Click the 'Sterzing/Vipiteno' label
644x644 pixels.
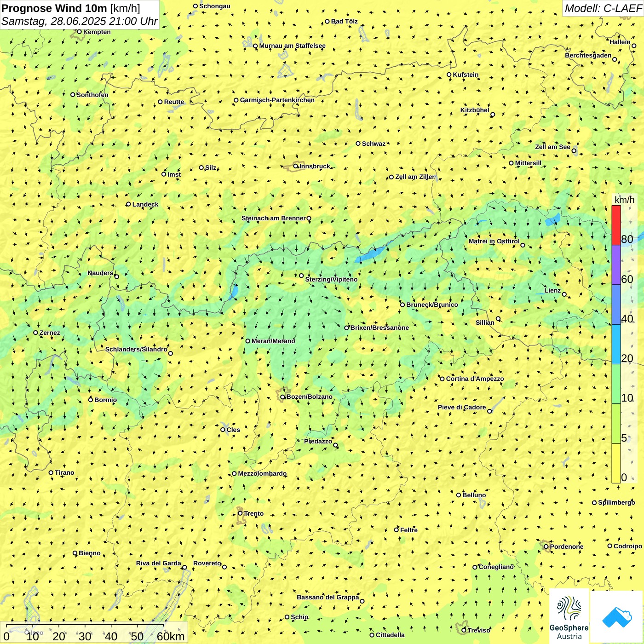(331, 279)
